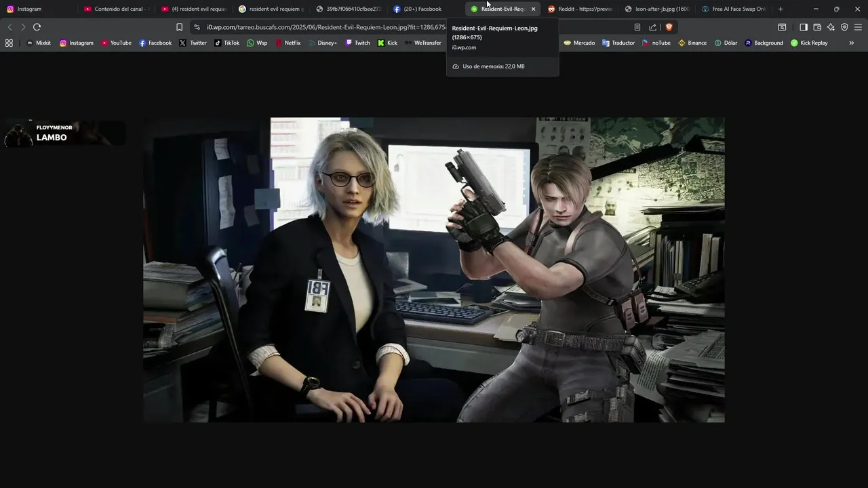The image size is (868, 488).
Task: Open the Facebook bookmark
Action: pos(155,43)
